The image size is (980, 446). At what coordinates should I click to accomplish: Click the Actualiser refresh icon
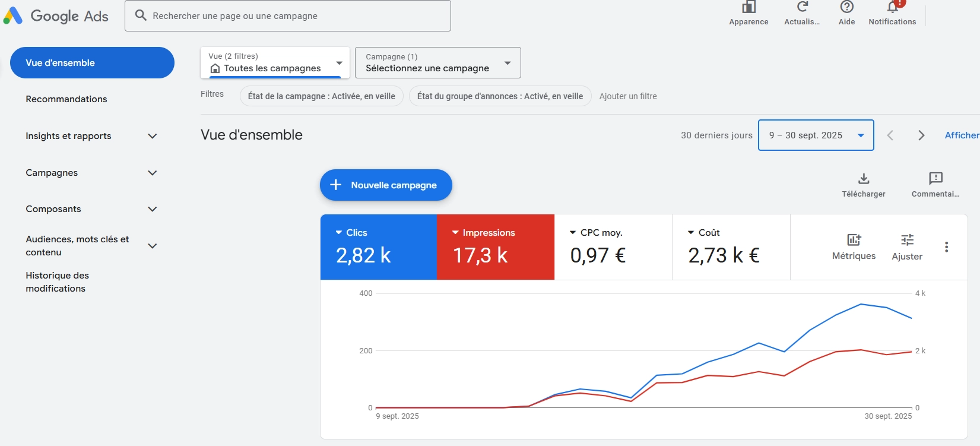pyautogui.click(x=802, y=8)
